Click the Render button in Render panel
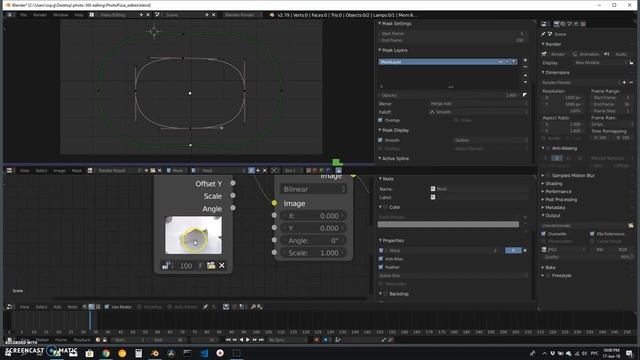Screen dimensions: 640x360 [554, 54]
